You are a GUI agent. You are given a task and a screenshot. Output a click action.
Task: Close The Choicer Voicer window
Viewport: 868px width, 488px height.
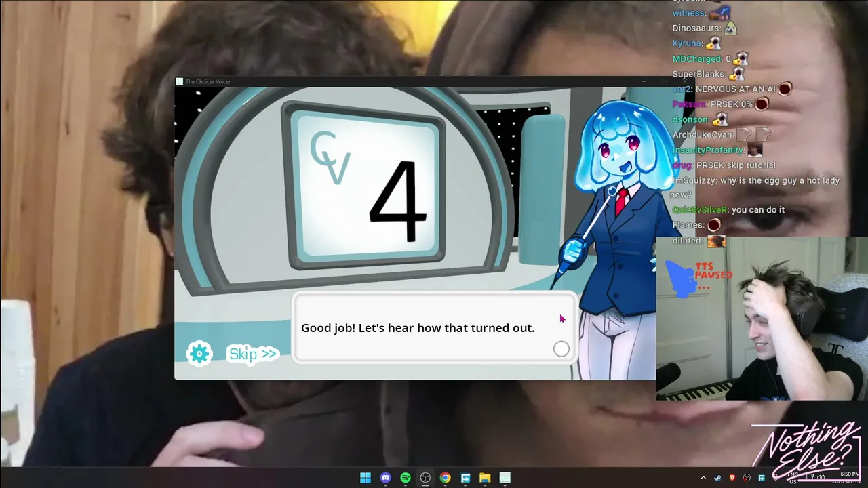pyautogui.click(x=684, y=82)
